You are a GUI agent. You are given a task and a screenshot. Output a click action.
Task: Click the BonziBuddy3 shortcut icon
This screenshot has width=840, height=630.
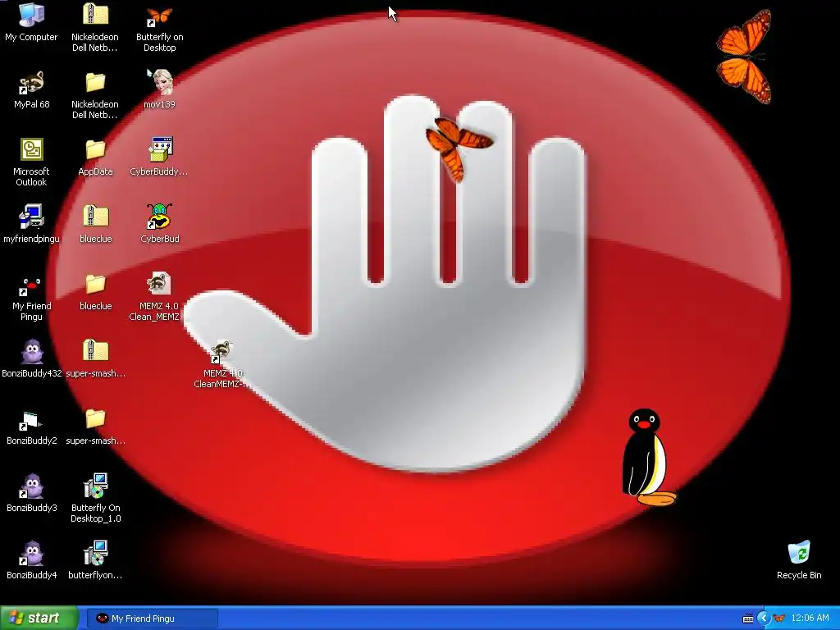[x=32, y=486]
